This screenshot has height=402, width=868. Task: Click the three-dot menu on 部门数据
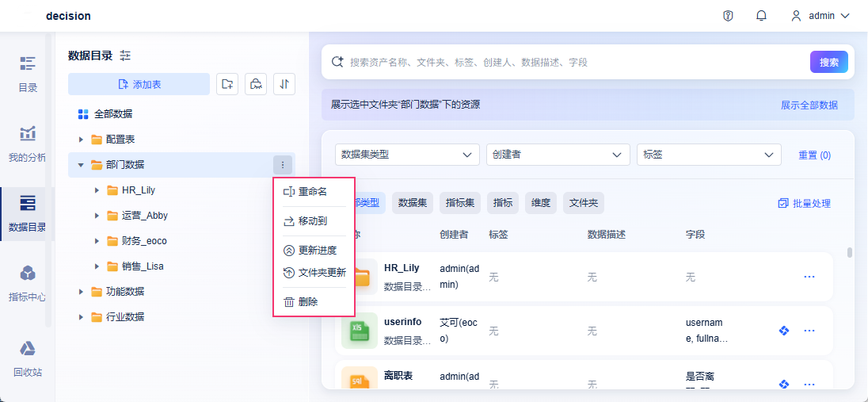283,165
